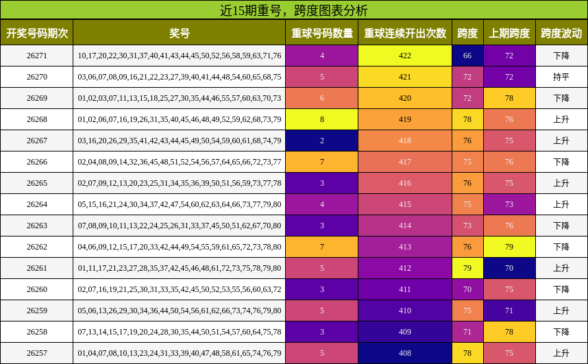Click the previous span value 70 in row 26261
The height and width of the screenshot is (364, 588).
(x=509, y=268)
